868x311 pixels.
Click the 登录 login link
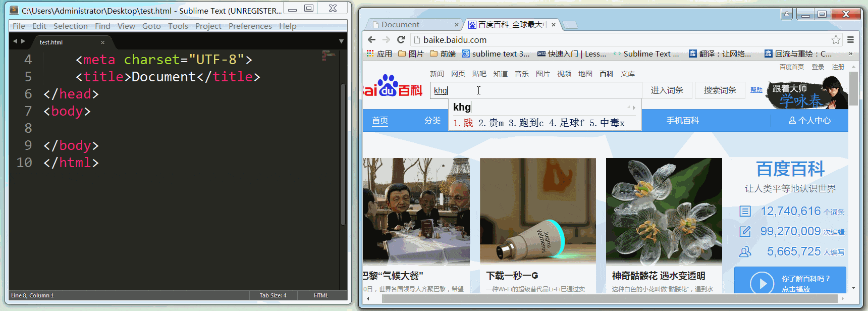coord(818,67)
